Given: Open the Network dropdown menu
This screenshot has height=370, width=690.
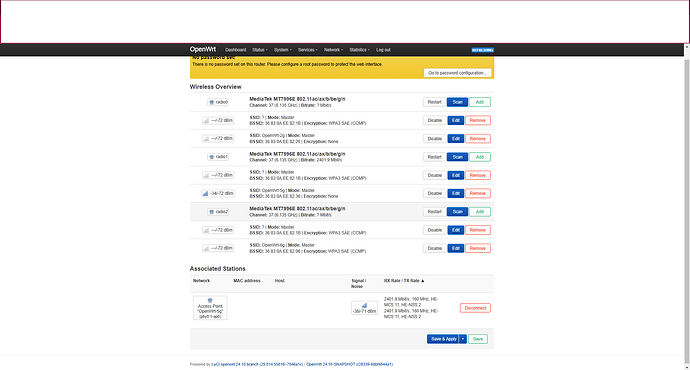Looking at the screenshot, I should click(x=334, y=50).
